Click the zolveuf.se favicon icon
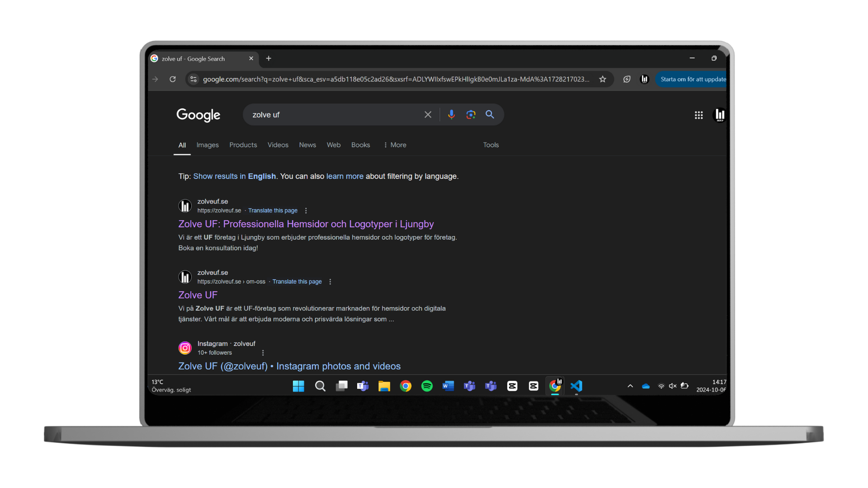This screenshot has height=488, width=868. 185,206
